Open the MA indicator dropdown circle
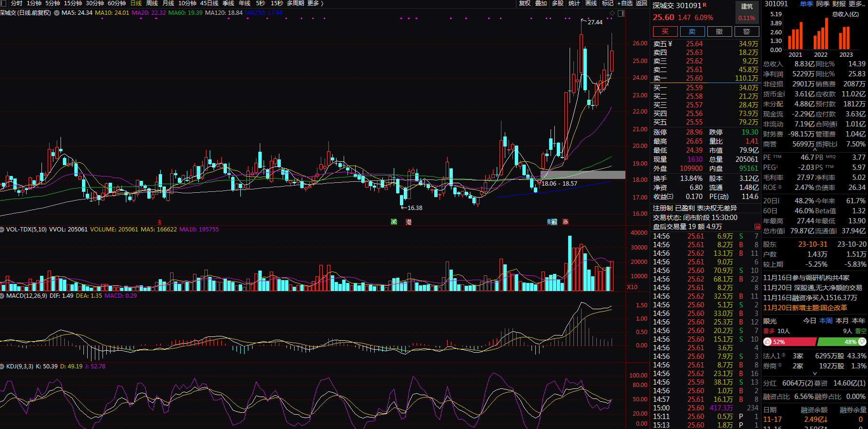 point(57,13)
